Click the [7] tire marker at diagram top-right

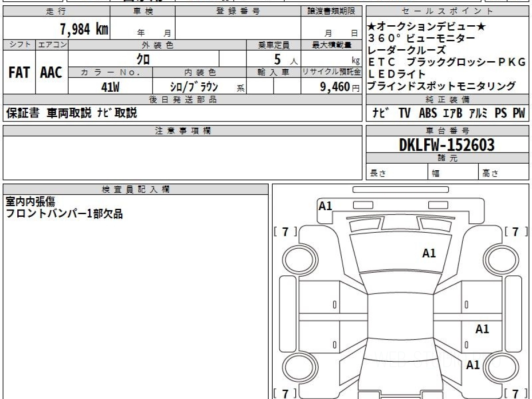point(516,231)
